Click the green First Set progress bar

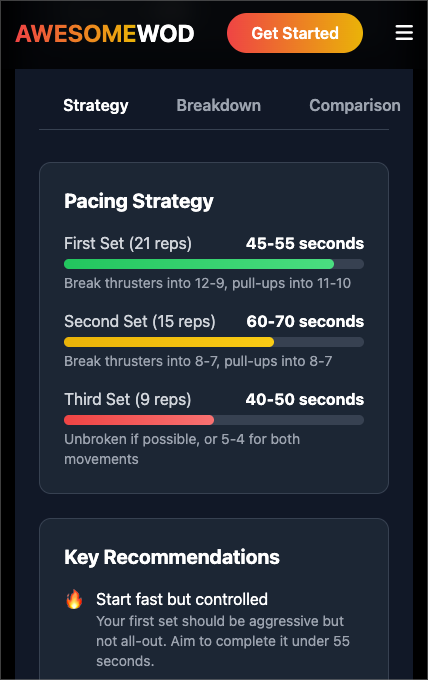(199, 264)
